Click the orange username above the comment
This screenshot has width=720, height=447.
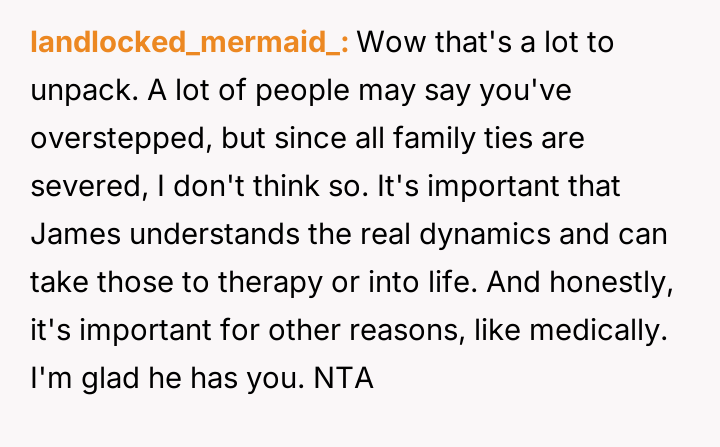click(x=190, y=44)
